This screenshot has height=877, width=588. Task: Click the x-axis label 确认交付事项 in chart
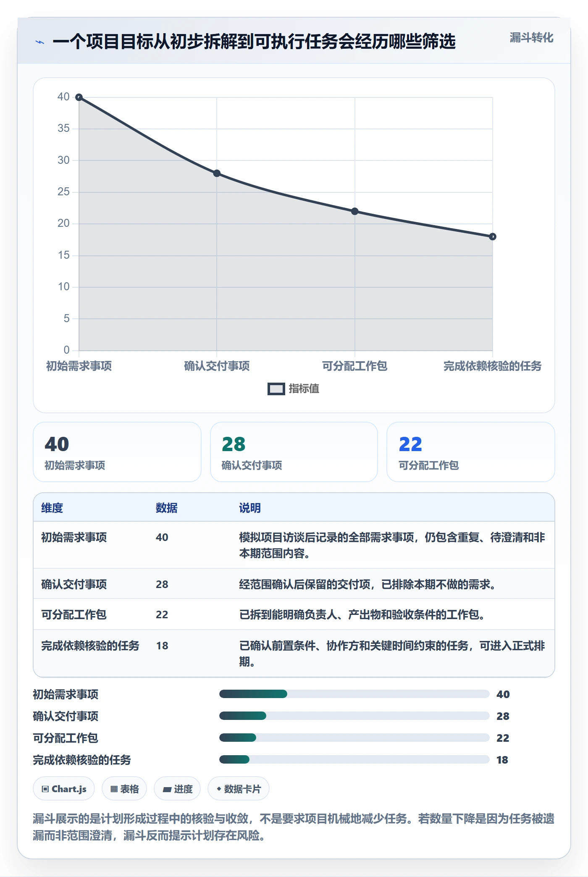tap(217, 366)
